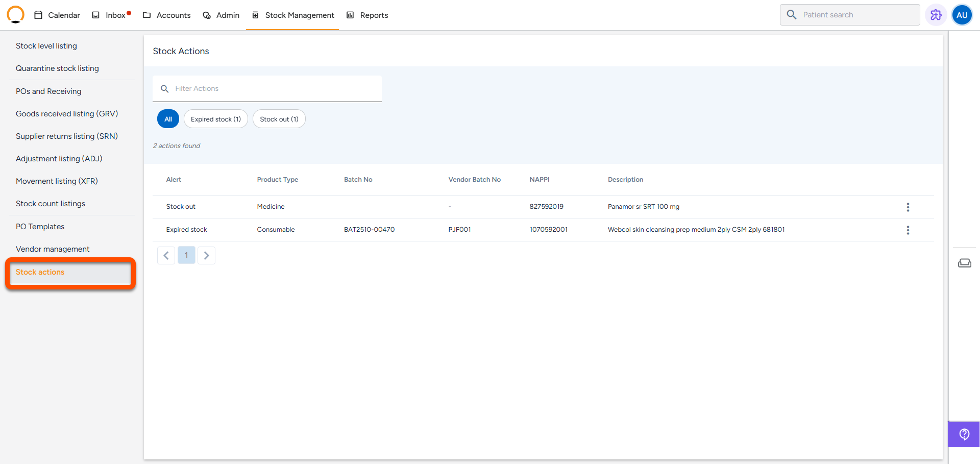Image resolution: width=980 pixels, height=464 pixels.
Task: Click the orange app logo icon
Action: pos(15,15)
